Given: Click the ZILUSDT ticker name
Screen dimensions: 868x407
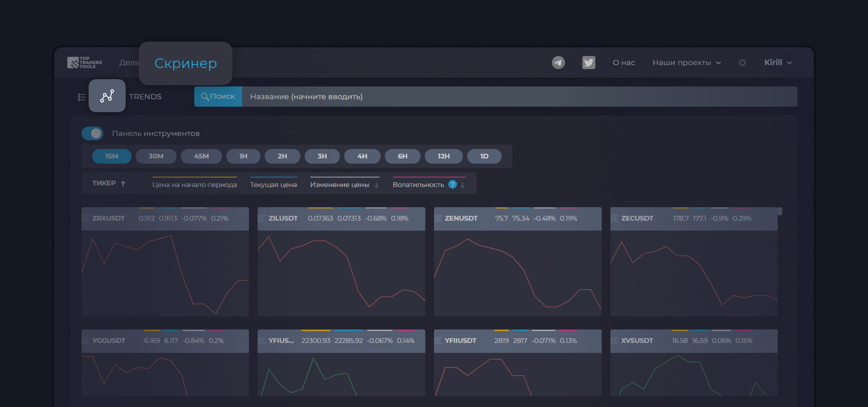Looking at the screenshot, I should (x=283, y=218).
